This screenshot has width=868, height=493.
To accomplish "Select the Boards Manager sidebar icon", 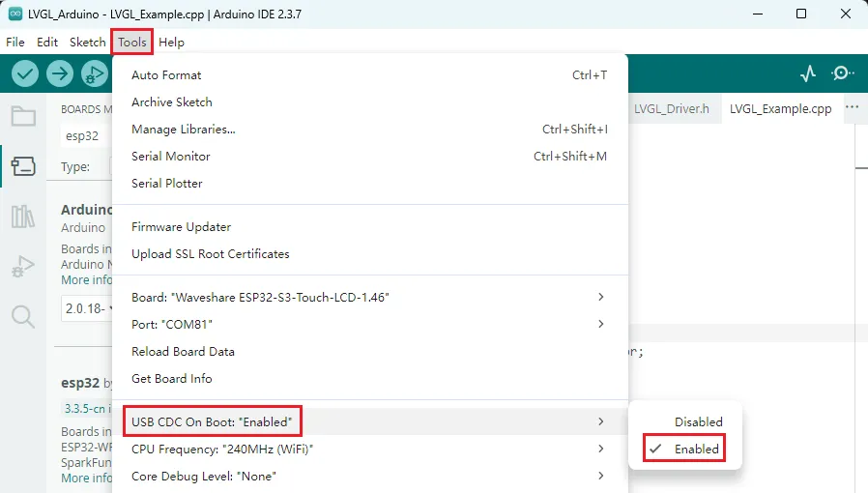I will click(23, 166).
